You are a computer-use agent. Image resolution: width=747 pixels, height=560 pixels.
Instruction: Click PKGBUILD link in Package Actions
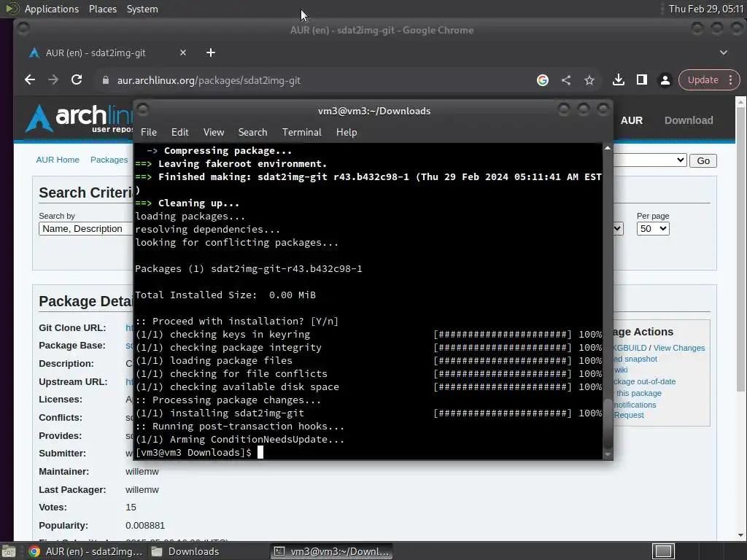tap(630, 348)
